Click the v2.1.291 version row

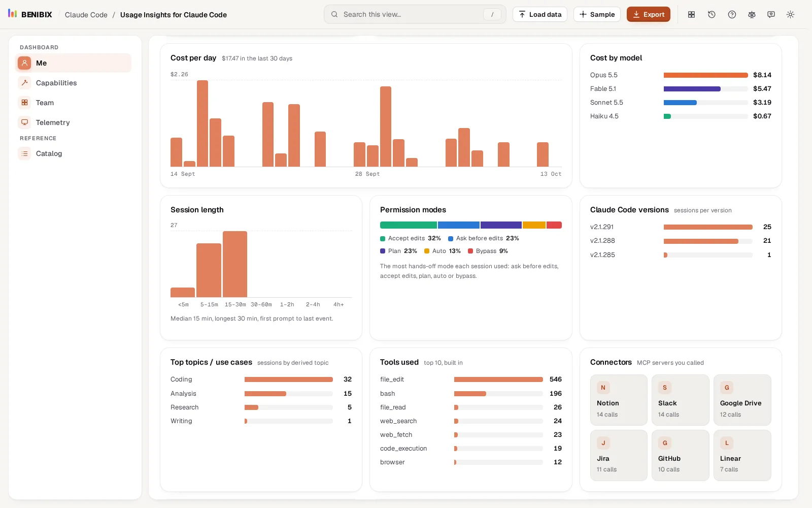(x=681, y=227)
